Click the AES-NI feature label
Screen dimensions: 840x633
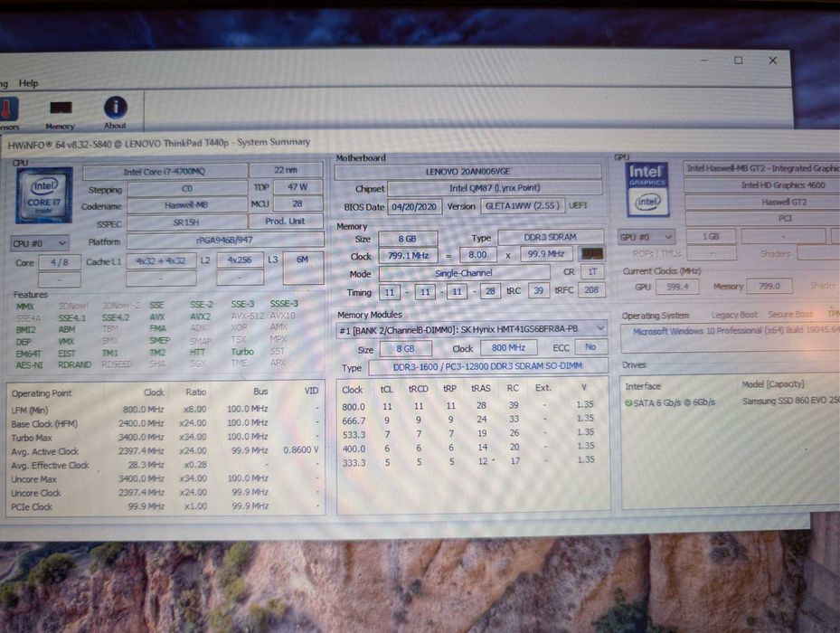point(30,365)
